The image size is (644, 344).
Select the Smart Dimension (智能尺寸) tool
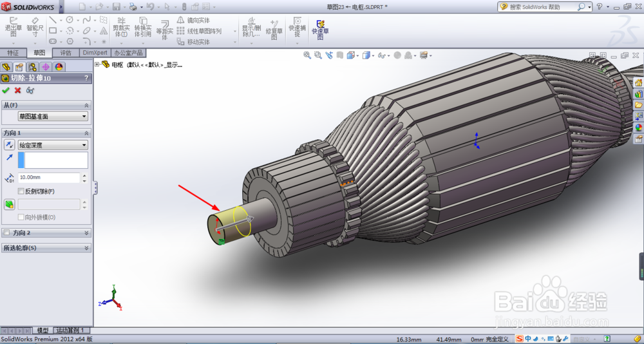click(35, 27)
